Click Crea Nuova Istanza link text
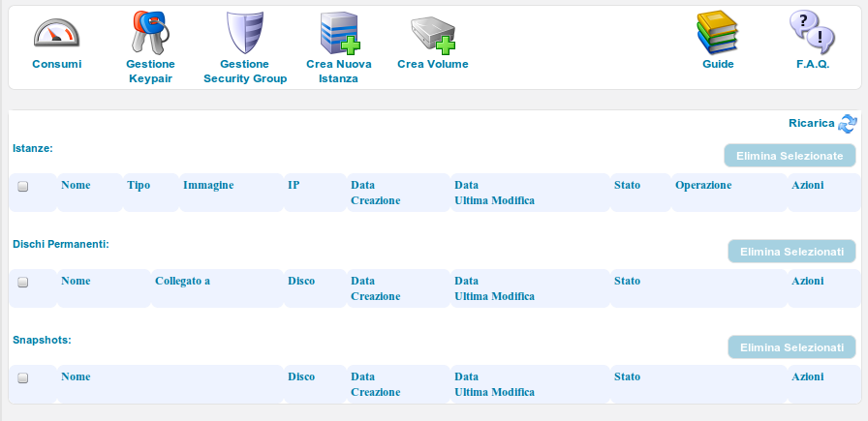Screen dimensions: 868x421 [x=339, y=72]
